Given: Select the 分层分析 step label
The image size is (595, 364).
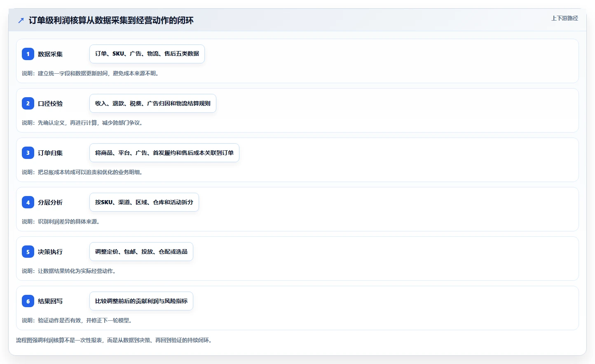Looking at the screenshot, I should coord(50,202).
